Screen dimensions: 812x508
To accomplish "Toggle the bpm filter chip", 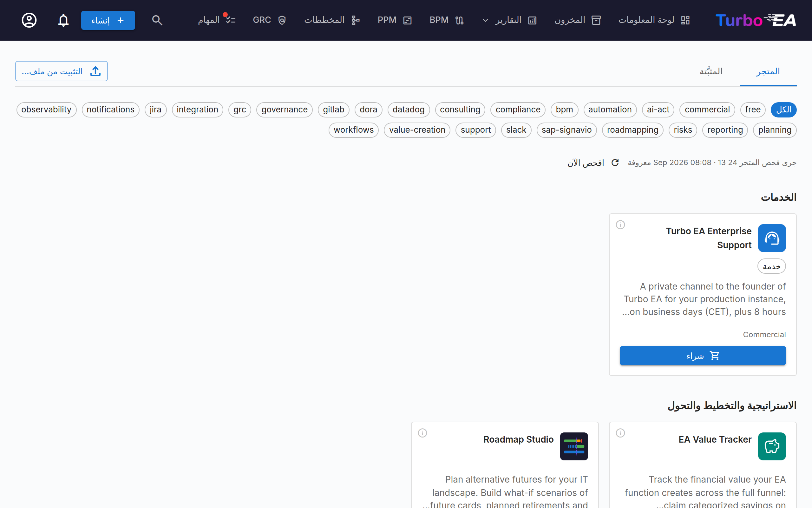I will 564,110.
